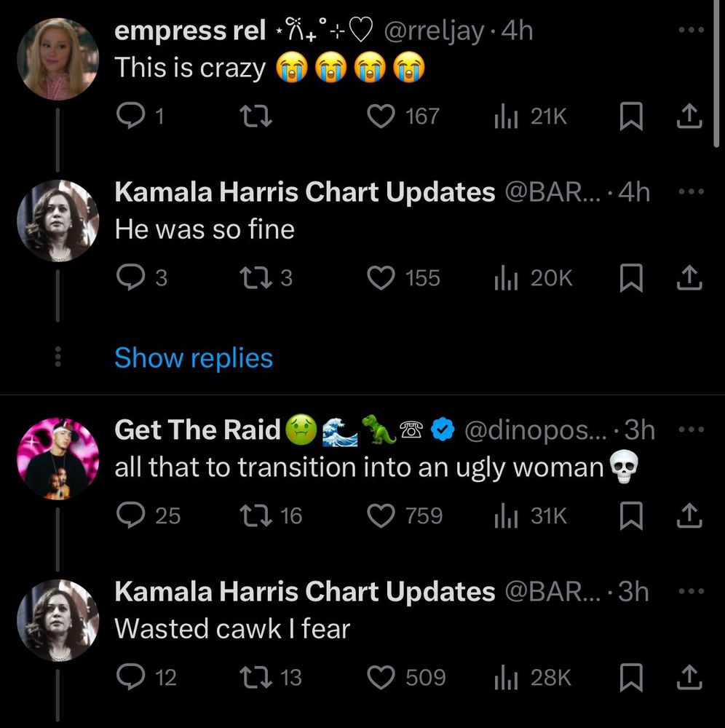The height and width of the screenshot is (728, 725).
Task: Bookmark the "Wasted cawk I fear" tweet
Action: click(x=632, y=677)
